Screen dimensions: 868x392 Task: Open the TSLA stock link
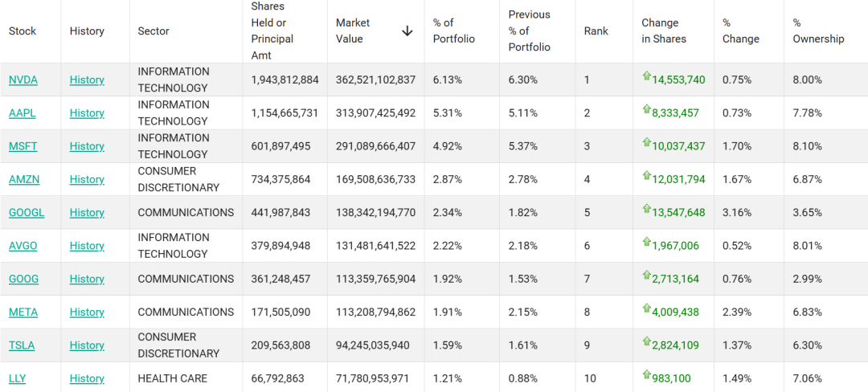pyautogui.click(x=22, y=345)
